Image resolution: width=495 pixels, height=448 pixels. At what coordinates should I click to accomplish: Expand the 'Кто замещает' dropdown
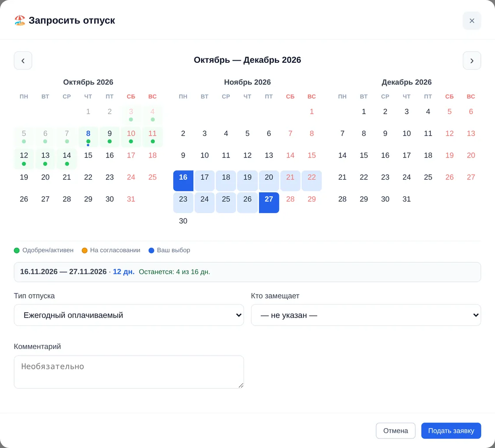pyautogui.click(x=366, y=315)
